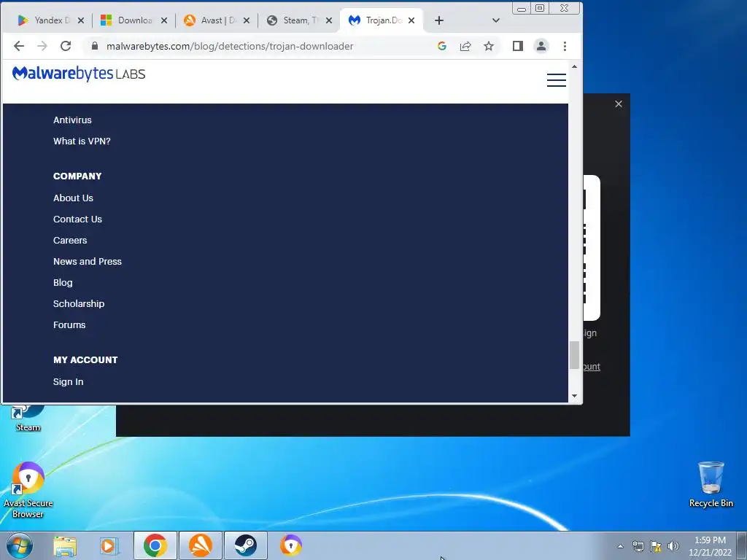
Task: Click the address bar URL
Action: [x=230, y=46]
